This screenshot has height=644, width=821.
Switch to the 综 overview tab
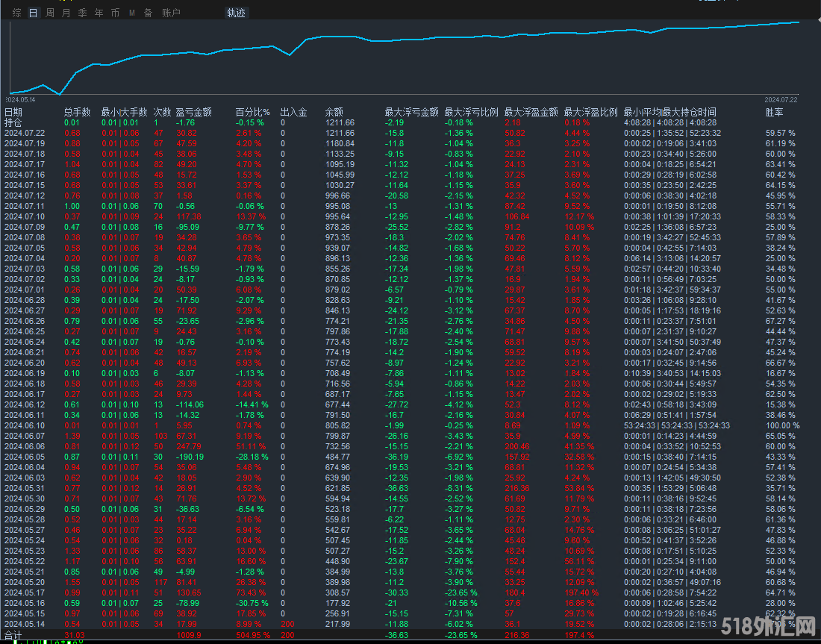pyautogui.click(x=16, y=13)
